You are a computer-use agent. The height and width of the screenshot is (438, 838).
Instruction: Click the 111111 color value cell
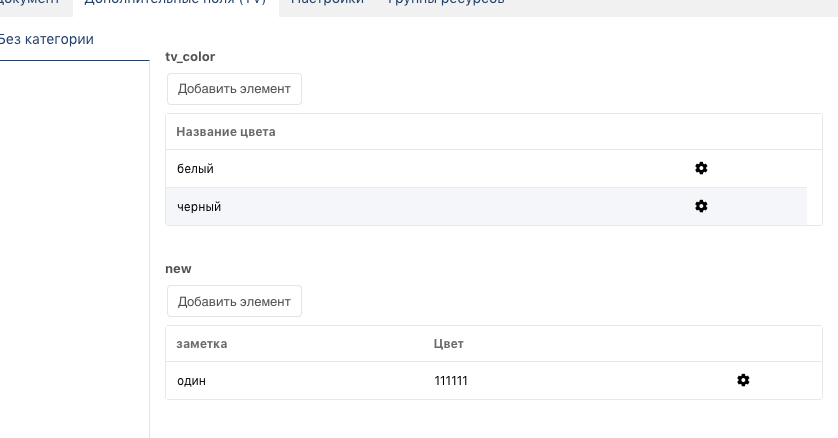coord(451,381)
